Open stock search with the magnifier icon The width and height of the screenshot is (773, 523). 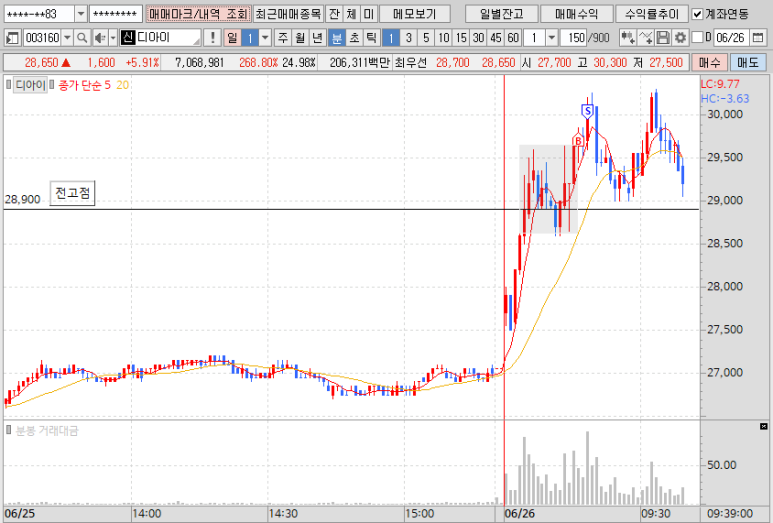coord(82,38)
